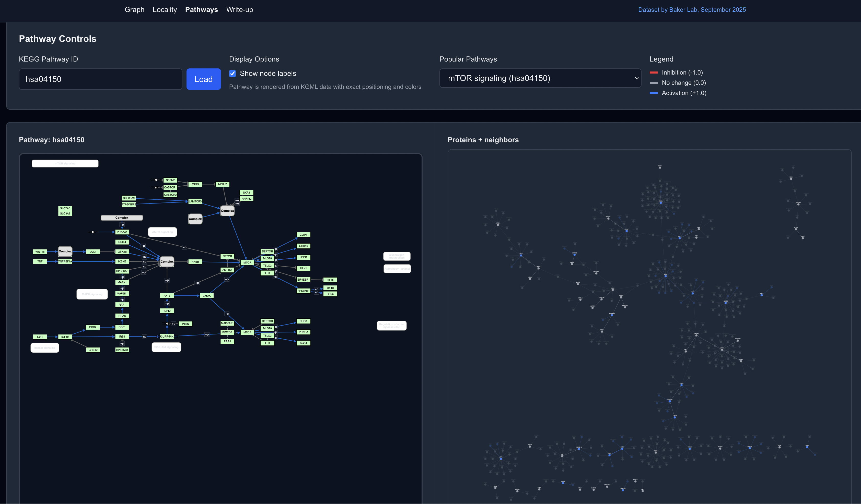This screenshot has width=861, height=504.
Task: Click the KEGG Pathway ID input field
Action: [100, 79]
